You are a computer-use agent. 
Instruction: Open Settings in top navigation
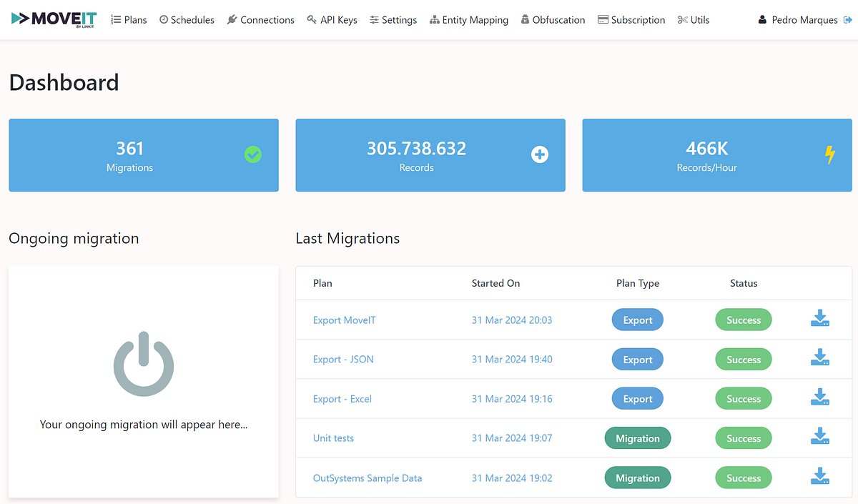pyautogui.click(x=393, y=20)
